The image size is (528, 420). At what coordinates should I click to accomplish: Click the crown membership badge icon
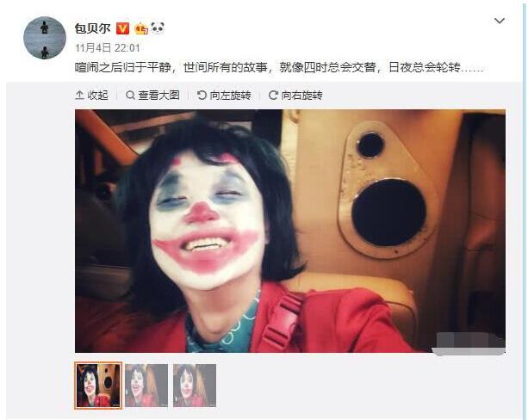140,28
